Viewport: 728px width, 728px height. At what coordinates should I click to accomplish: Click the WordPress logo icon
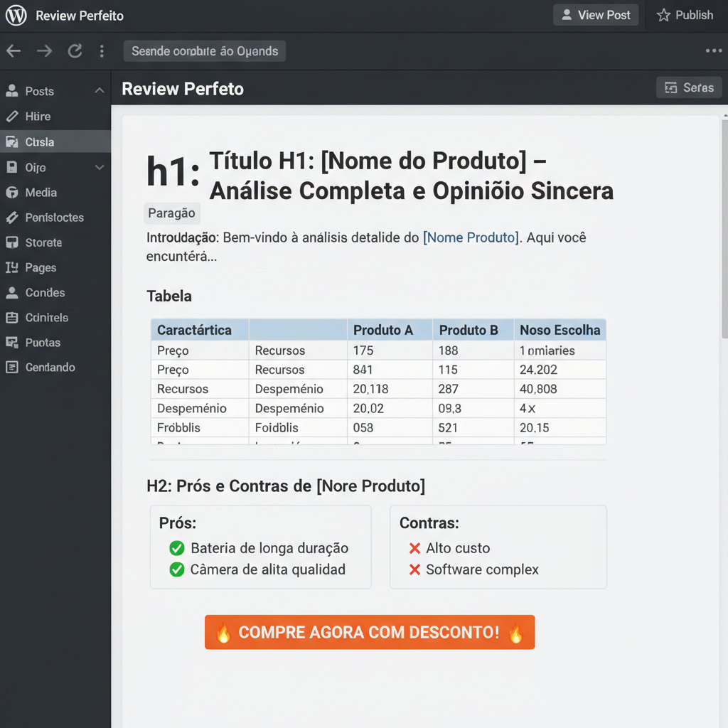tap(15, 15)
